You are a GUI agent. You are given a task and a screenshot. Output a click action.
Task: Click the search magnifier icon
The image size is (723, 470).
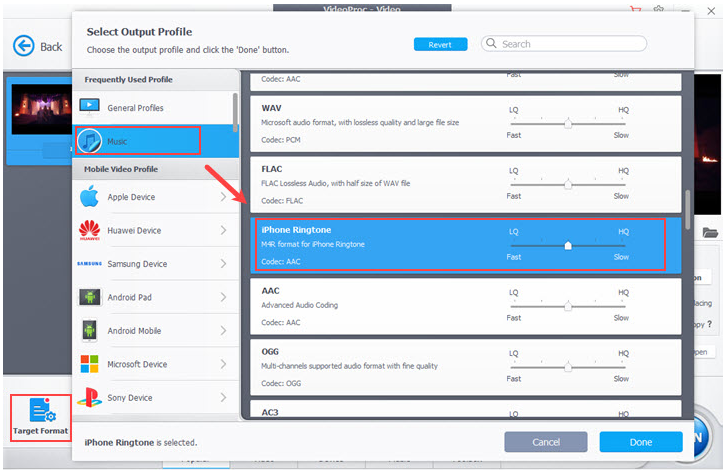pyautogui.click(x=492, y=43)
